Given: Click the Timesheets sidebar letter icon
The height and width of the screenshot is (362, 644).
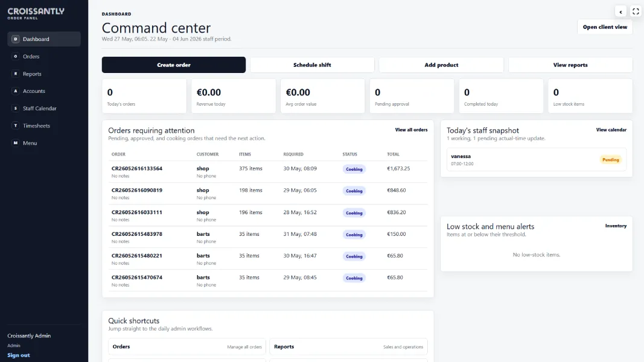Looking at the screenshot, I should [x=16, y=125].
